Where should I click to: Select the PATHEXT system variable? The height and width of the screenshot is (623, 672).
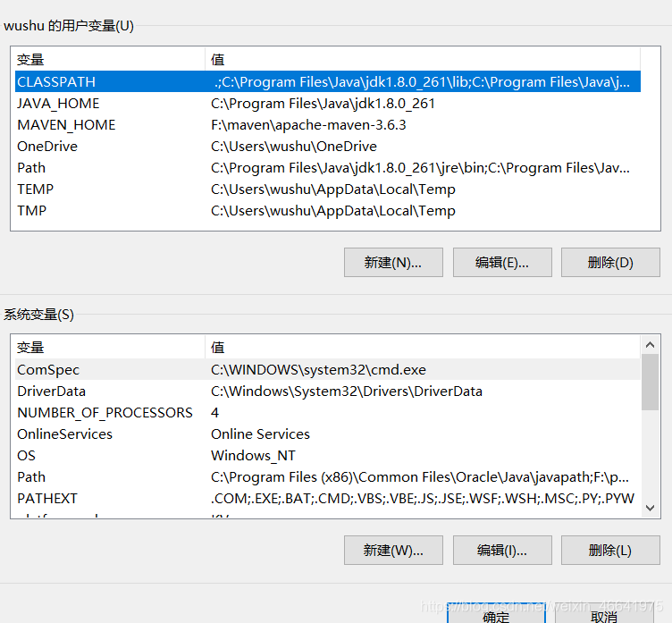coord(328,498)
